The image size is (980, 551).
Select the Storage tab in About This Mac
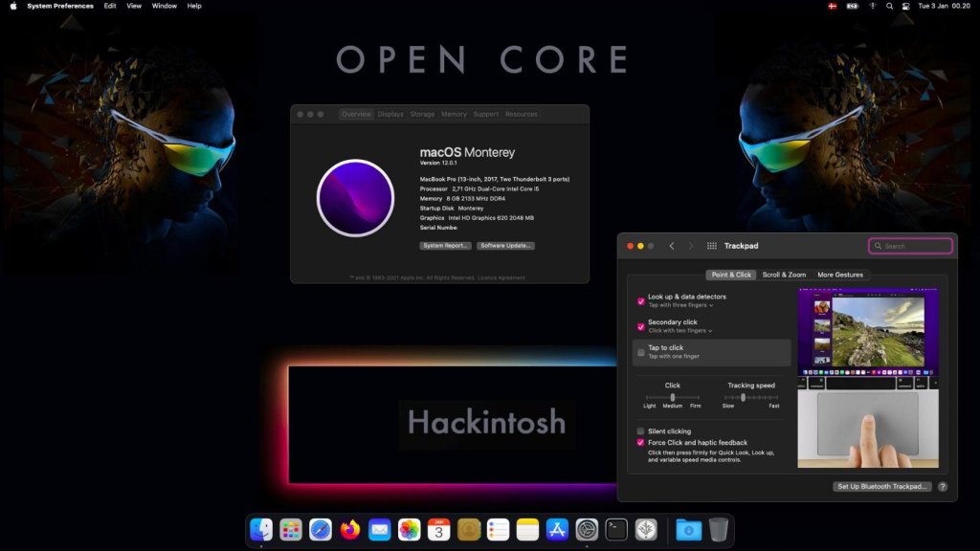click(422, 114)
